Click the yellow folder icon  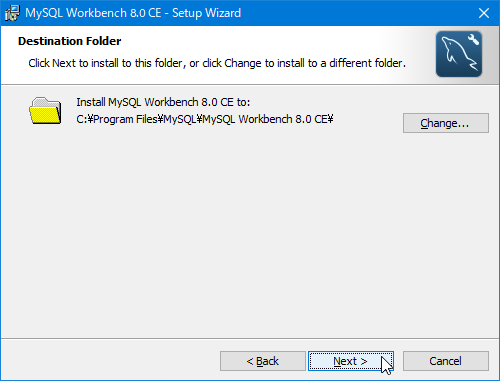[x=45, y=111]
